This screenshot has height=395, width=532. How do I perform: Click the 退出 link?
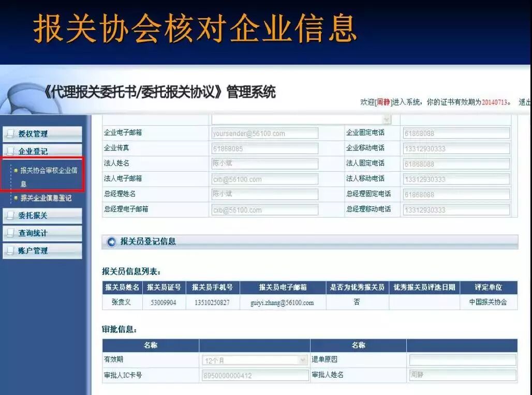[525, 102]
